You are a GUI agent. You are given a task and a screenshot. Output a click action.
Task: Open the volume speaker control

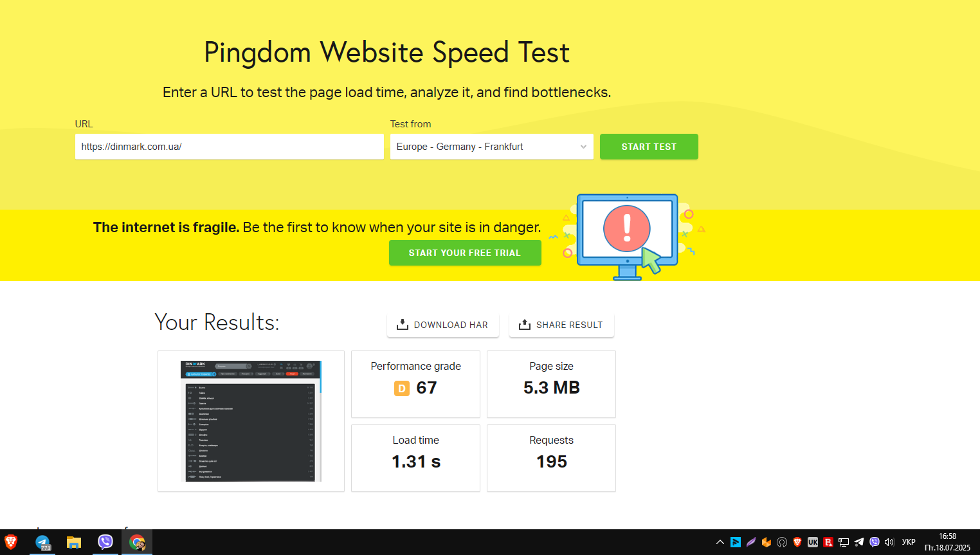pyautogui.click(x=890, y=542)
